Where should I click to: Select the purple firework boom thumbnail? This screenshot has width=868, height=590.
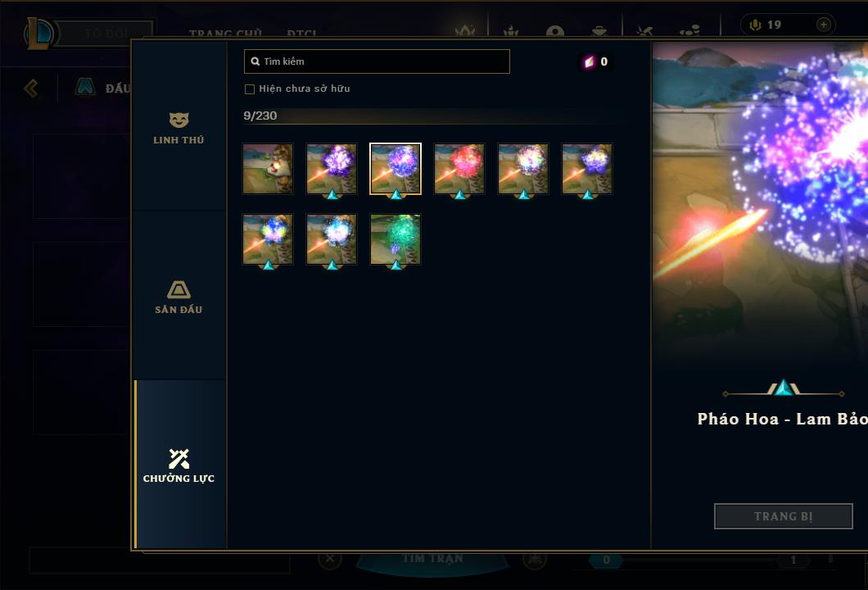[x=332, y=169]
